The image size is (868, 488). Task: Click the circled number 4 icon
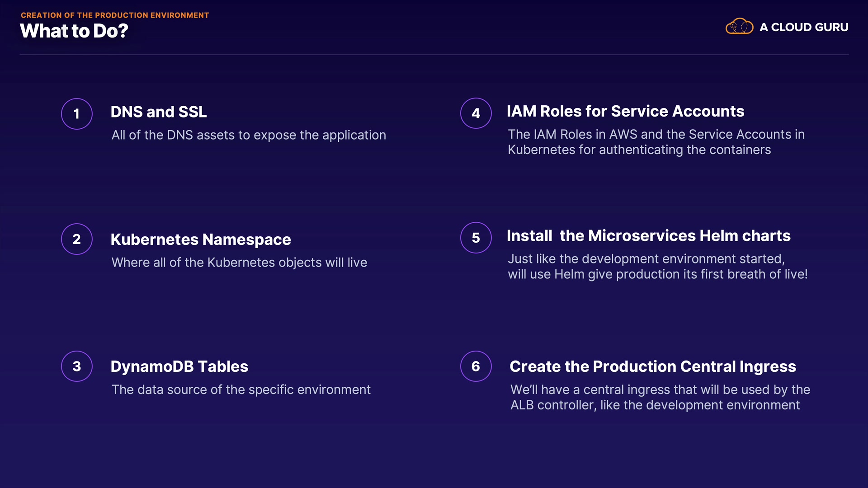point(476,113)
